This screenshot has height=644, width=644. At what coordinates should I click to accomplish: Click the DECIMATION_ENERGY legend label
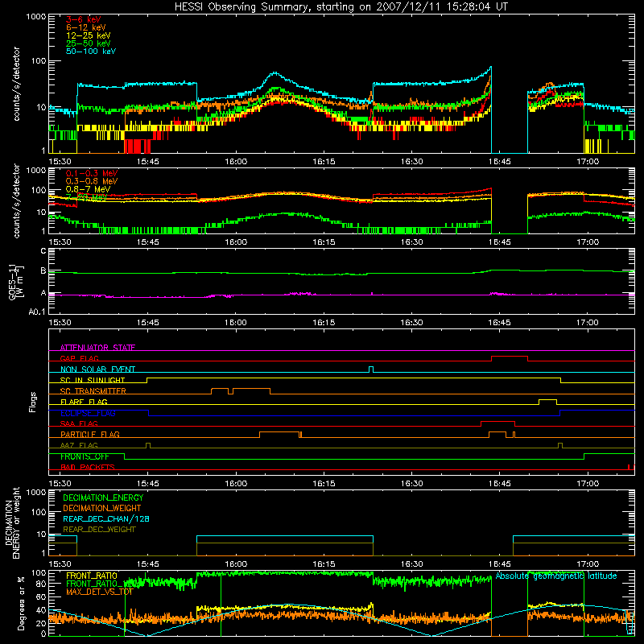pos(103,497)
